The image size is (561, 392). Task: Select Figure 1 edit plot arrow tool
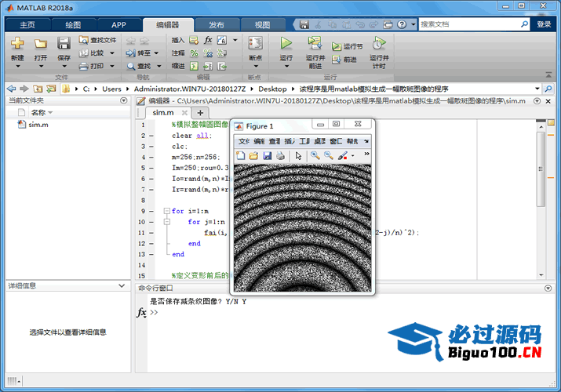[298, 155]
